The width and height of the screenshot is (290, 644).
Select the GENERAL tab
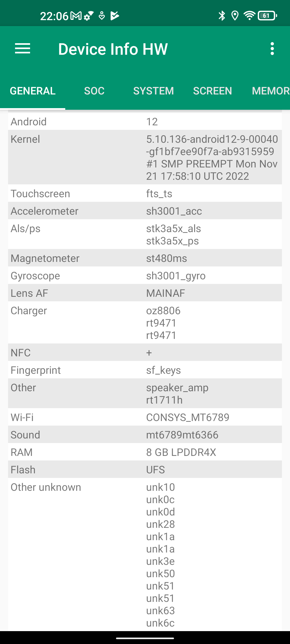tap(33, 91)
